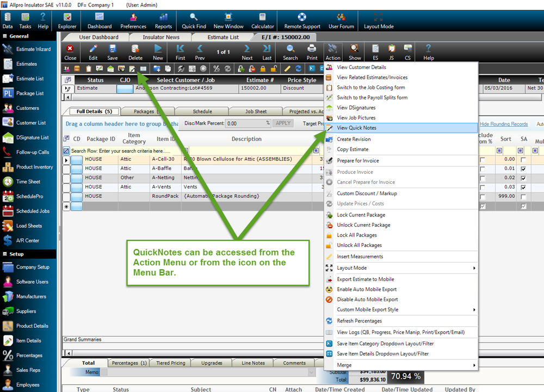Viewport: 544px width, 392px height.
Task: Choose View Customer Details
Action: pyautogui.click(x=401, y=67)
